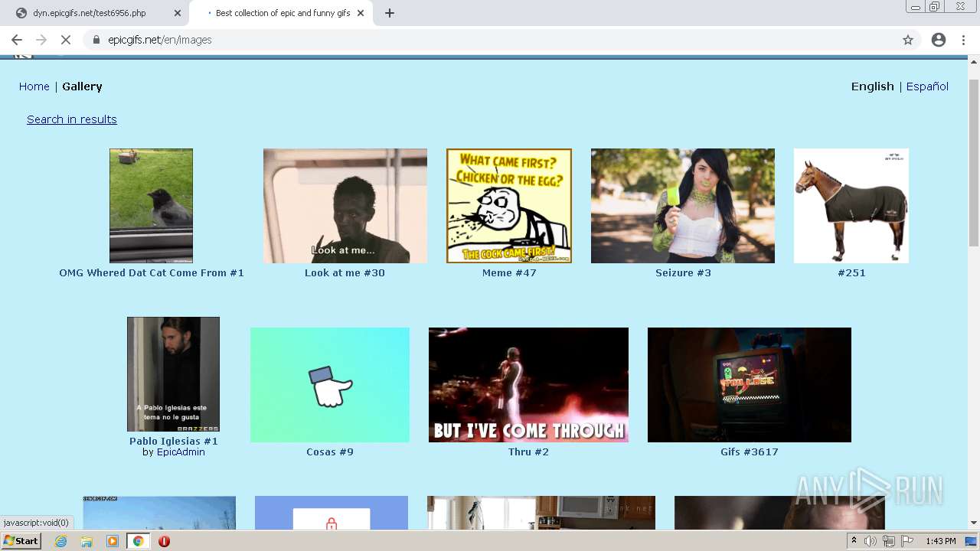Click the Cosas #9 caption
980x551 pixels.
tap(330, 452)
